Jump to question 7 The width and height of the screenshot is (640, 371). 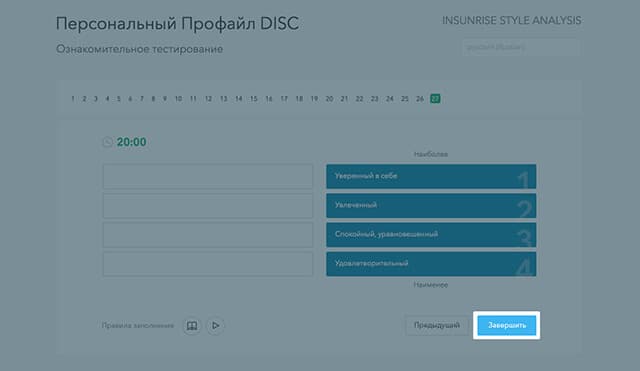coord(142,99)
